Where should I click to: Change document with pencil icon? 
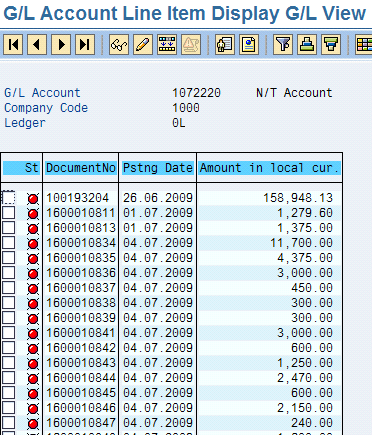(143, 44)
